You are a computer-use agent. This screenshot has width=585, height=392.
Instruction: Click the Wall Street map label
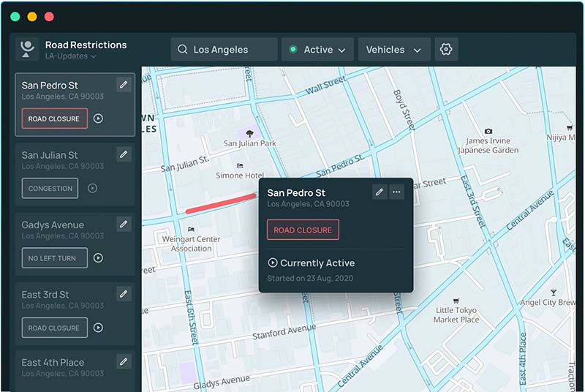click(325, 86)
